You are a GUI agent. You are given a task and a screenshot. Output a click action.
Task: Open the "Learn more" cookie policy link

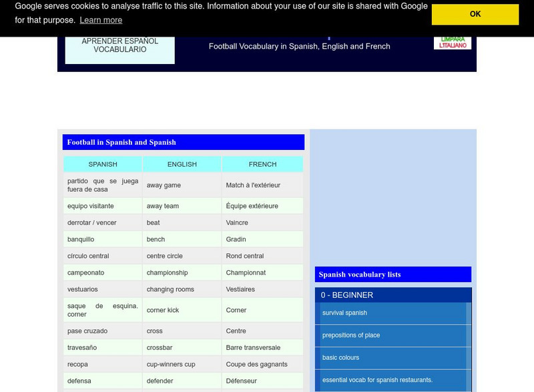(x=101, y=20)
